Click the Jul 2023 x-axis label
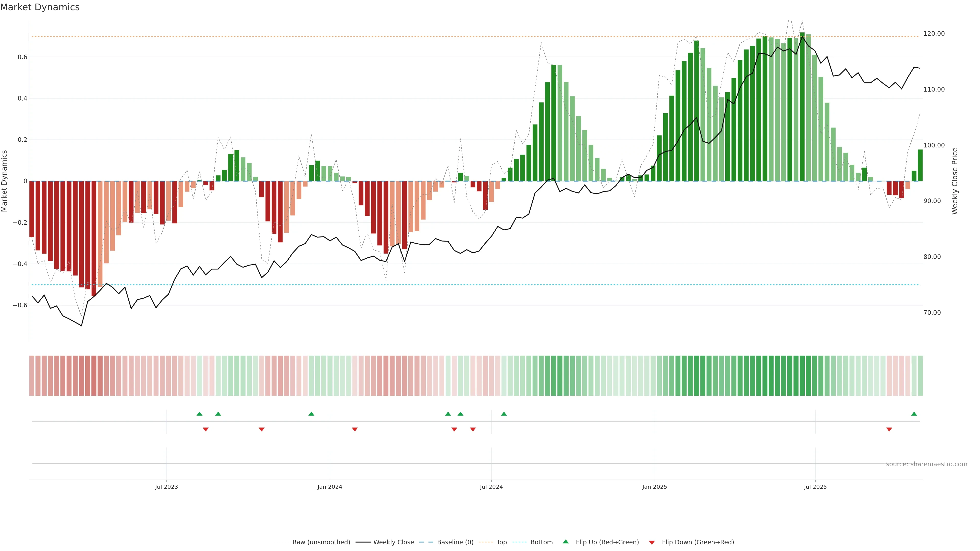This screenshot has width=980, height=551. 166,487
